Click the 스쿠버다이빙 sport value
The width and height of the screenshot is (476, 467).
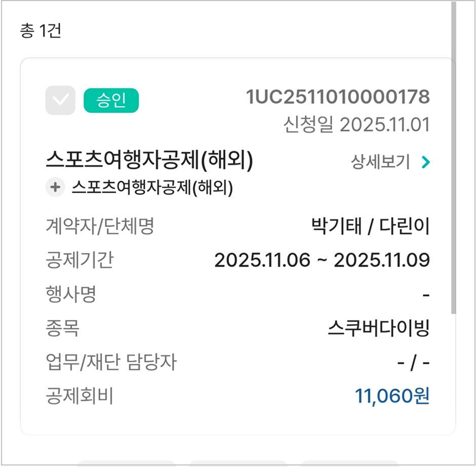point(378,328)
